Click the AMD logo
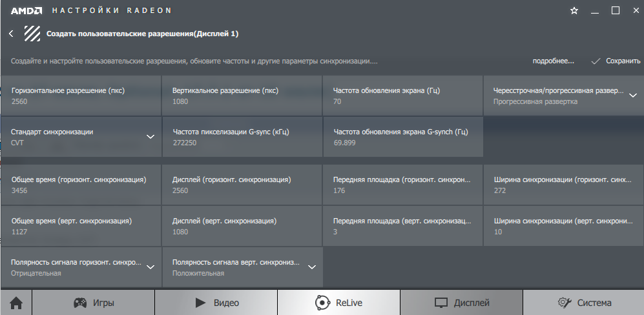Image resolution: width=644 pixels, height=315 pixels. tap(26, 11)
